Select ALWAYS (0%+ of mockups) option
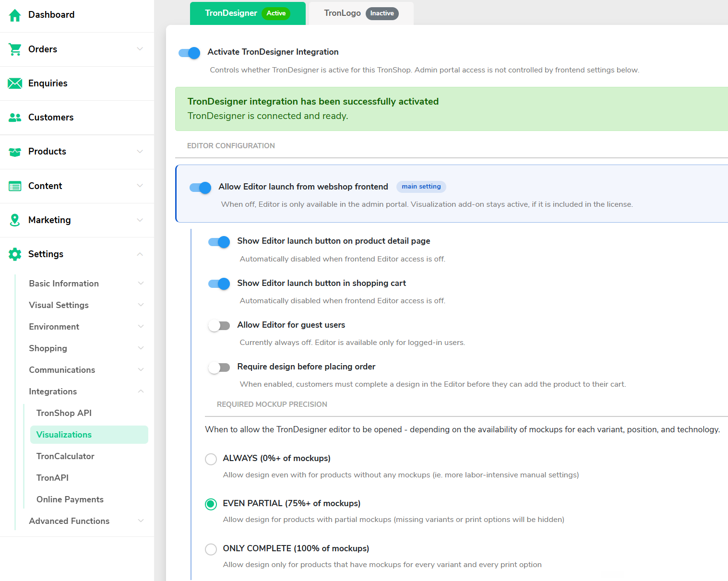 (x=211, y=459)
